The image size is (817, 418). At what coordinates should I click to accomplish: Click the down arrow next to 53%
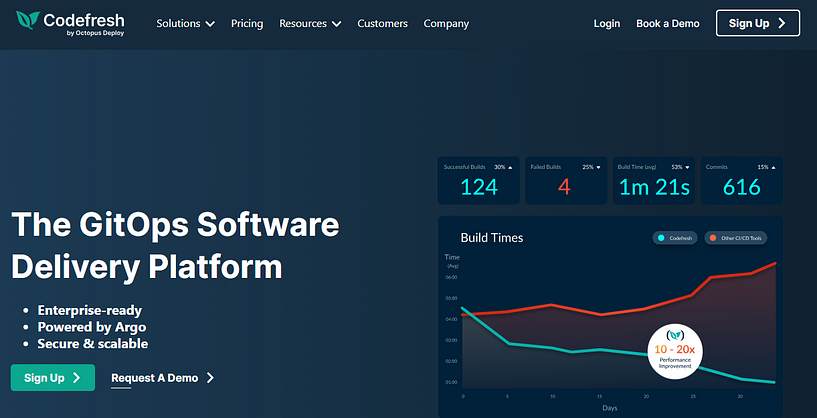tap(687, 167)
